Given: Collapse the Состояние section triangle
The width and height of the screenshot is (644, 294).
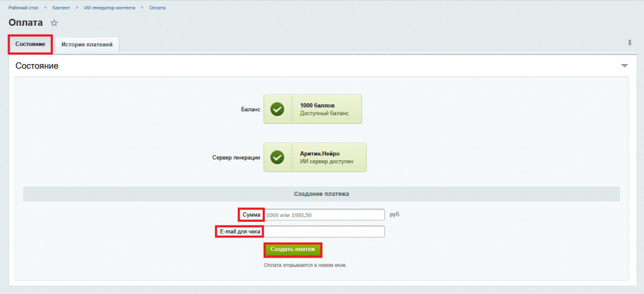Looking at the screenshot, I should (x=625, y=65).
